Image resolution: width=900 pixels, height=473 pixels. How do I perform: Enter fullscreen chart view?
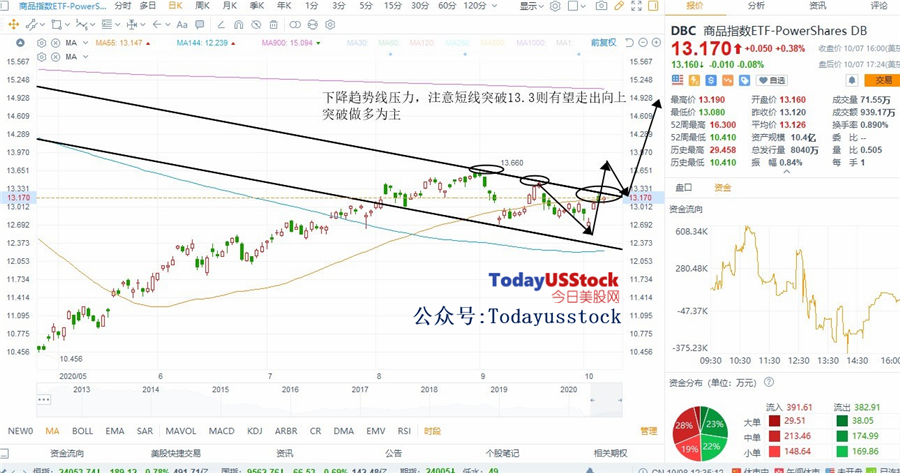pyautogui.click(x=636, y=6)
